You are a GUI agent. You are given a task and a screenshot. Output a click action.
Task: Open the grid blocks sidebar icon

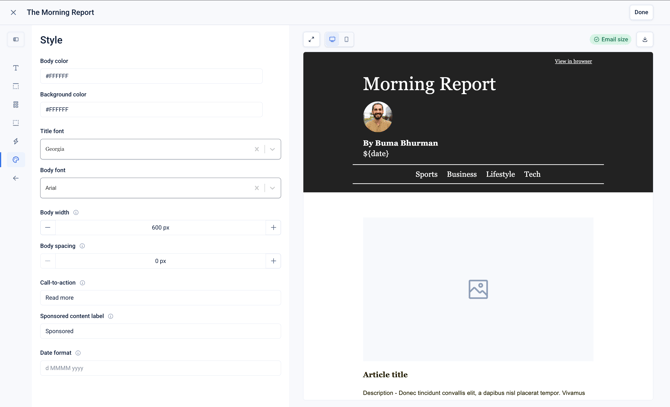(x=16, y=105)
